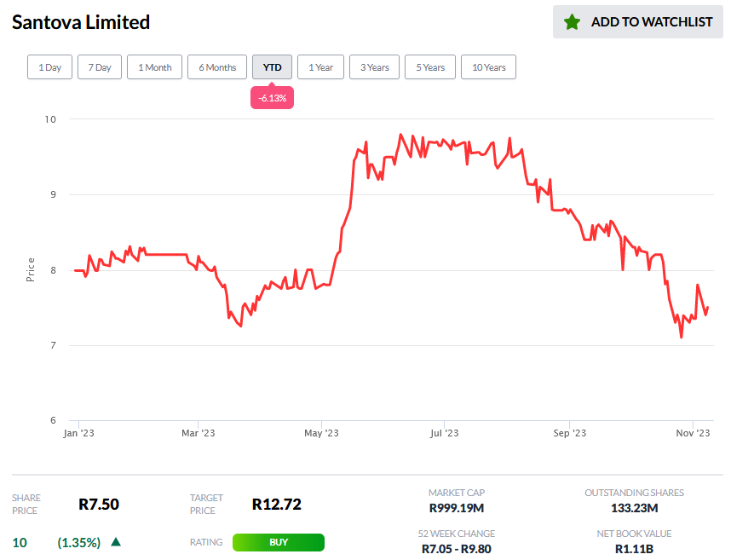
Task: Click the R7.05 - R9.80 range value
Action: pos(457,549)
